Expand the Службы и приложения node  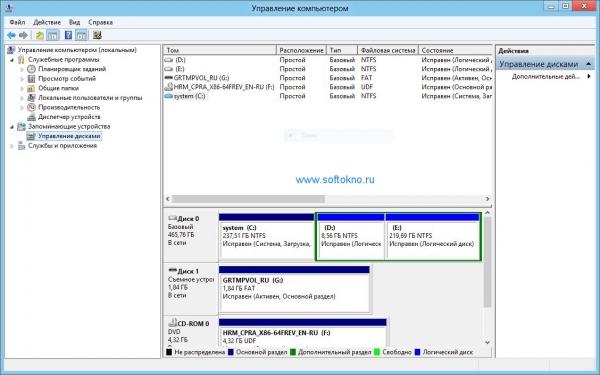point(12,146)
